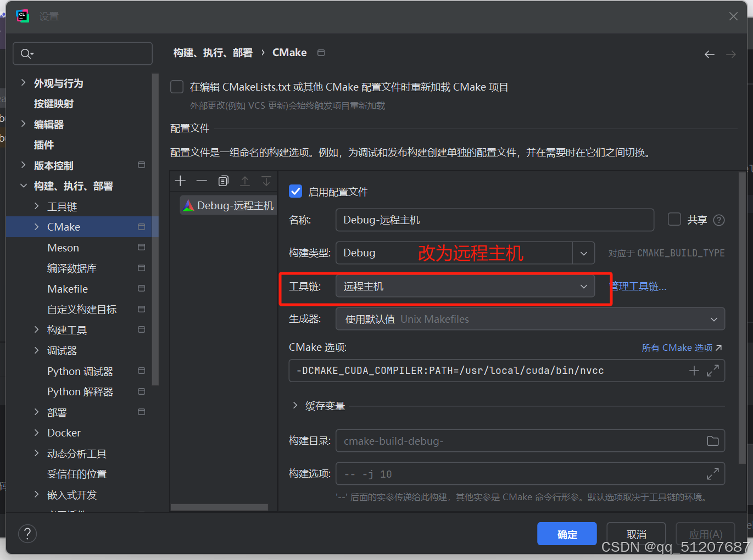
Task: Click project-level icon on 版本控制 row
Action: [x=141, y=165]
